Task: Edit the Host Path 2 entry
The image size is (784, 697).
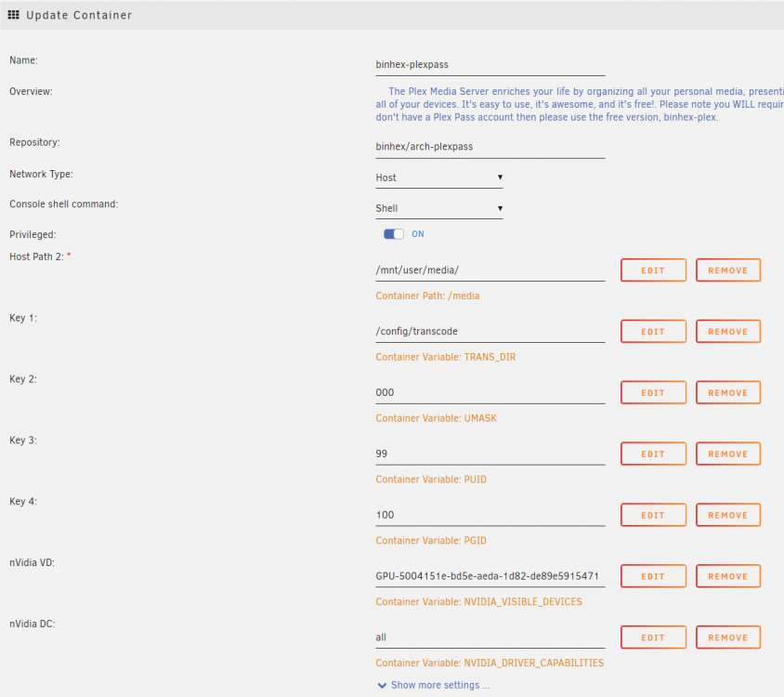Action: tap(653, 270)
